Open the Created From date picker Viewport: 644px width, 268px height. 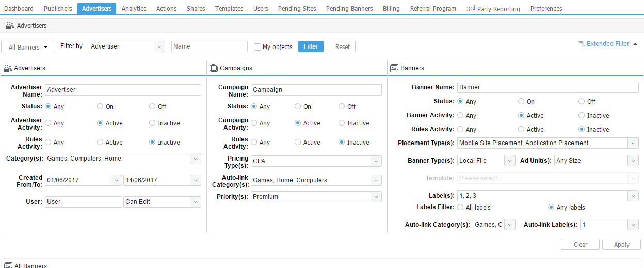(x=117, y=180)
